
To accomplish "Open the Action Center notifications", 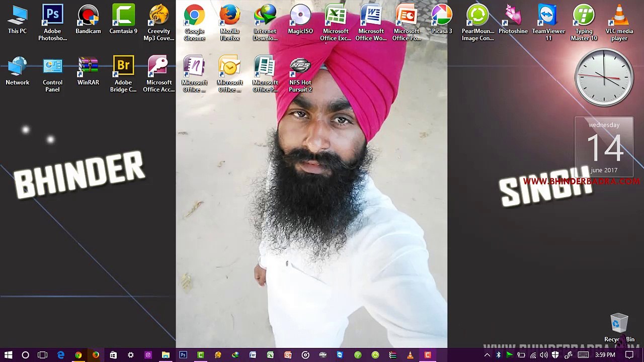I will tap(629, 355).
